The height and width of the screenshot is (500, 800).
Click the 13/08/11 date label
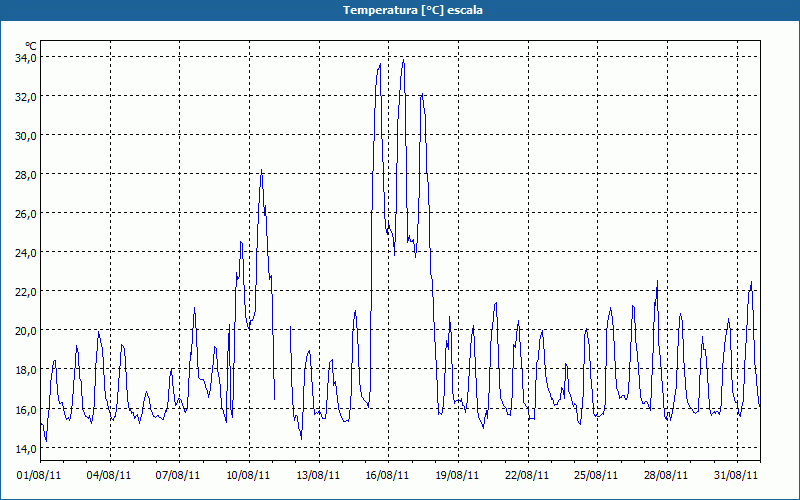click(318, 475)
